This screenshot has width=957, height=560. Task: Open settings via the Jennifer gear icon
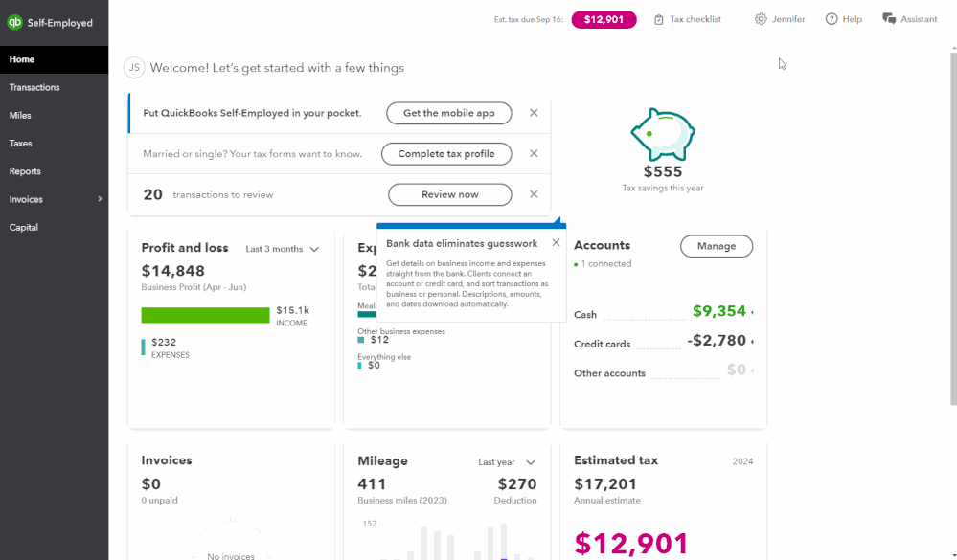pyautogui.click(x=761, y=19)
